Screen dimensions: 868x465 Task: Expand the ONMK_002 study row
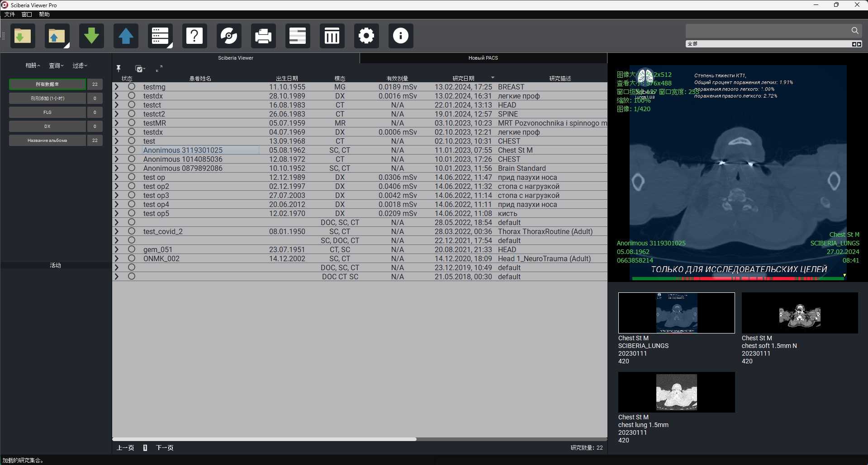tap(117, 258)
